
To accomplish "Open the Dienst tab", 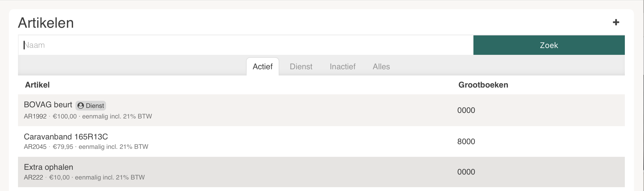I will [301, 67].
